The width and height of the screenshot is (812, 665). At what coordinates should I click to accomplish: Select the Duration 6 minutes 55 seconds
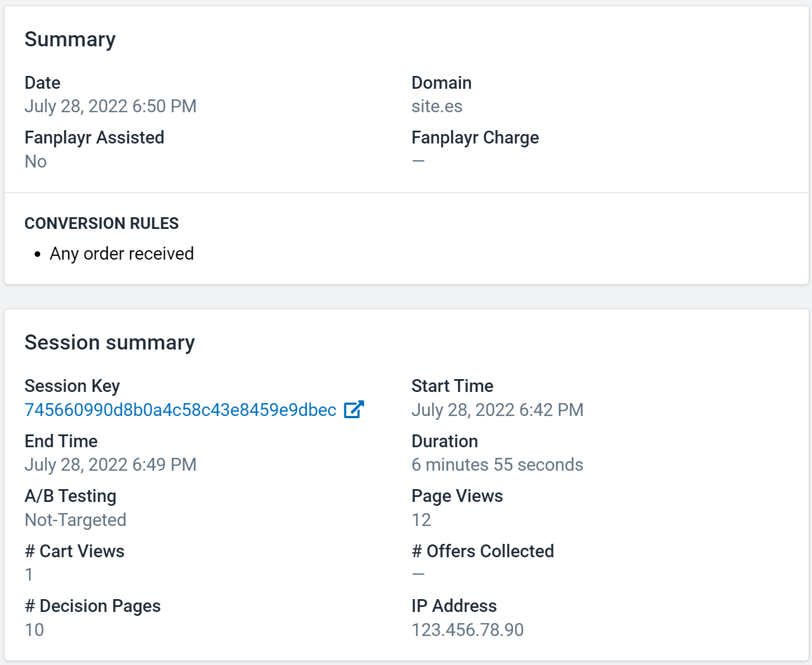497,465
